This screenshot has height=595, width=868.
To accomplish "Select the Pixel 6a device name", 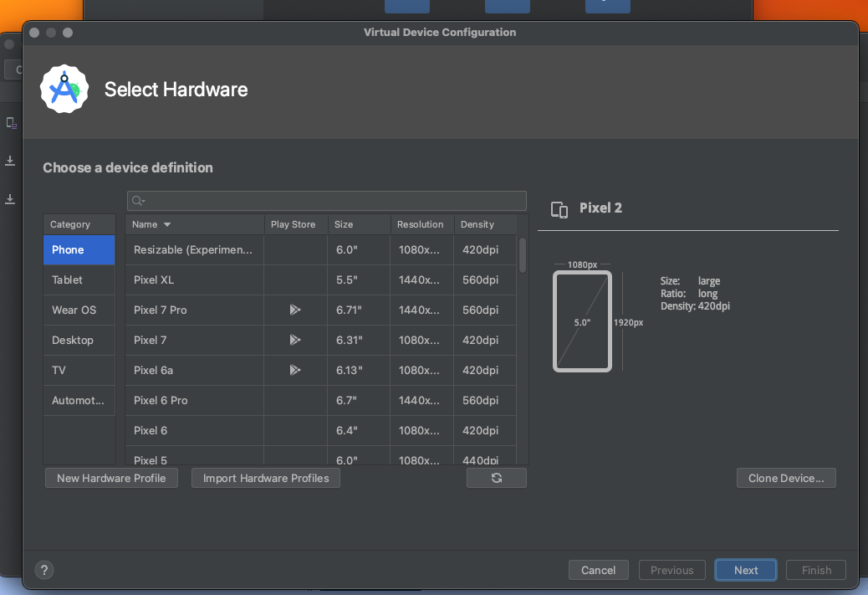I will click(x=153, y=370).
